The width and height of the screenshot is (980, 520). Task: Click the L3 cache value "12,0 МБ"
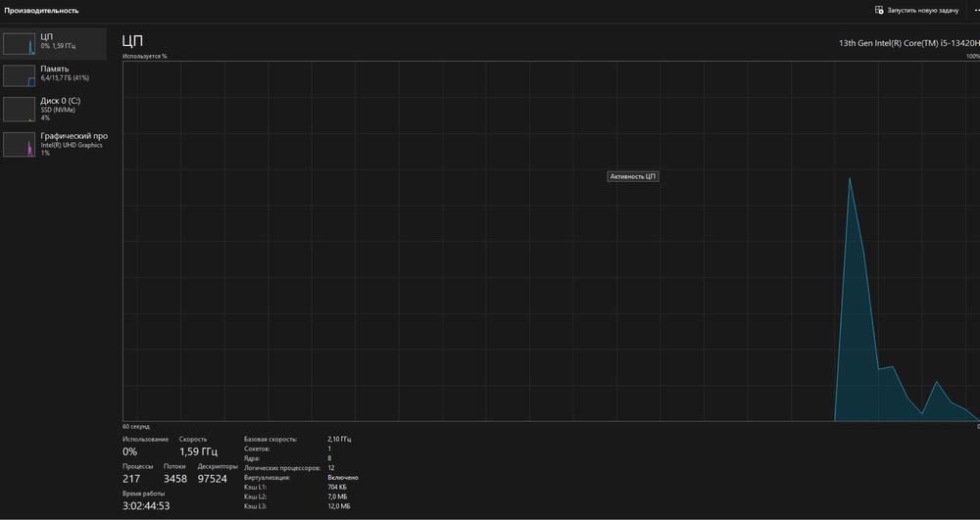tap(339, 506)
